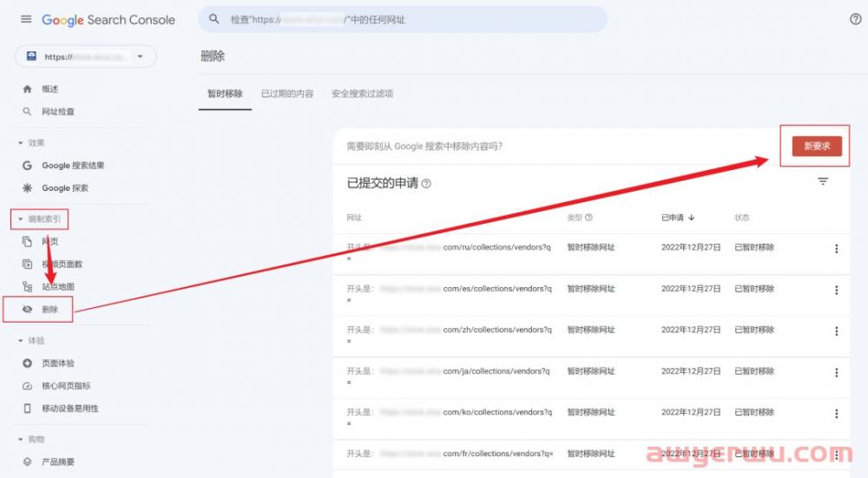Open 网址检查 URL inspection tool
868x478 pixels.
pos(58,112)
